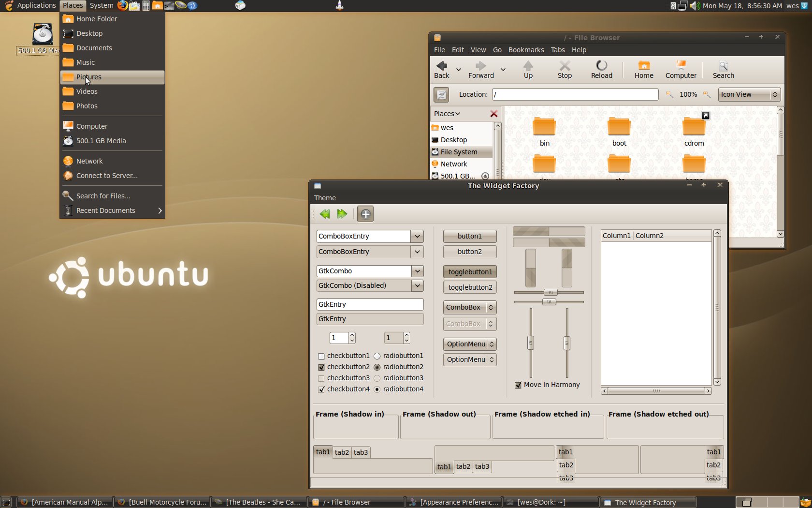Viewport: 812px width, 508px height.
Task: Open the terminal launcher in the top panel
Action: pos(169,6)
